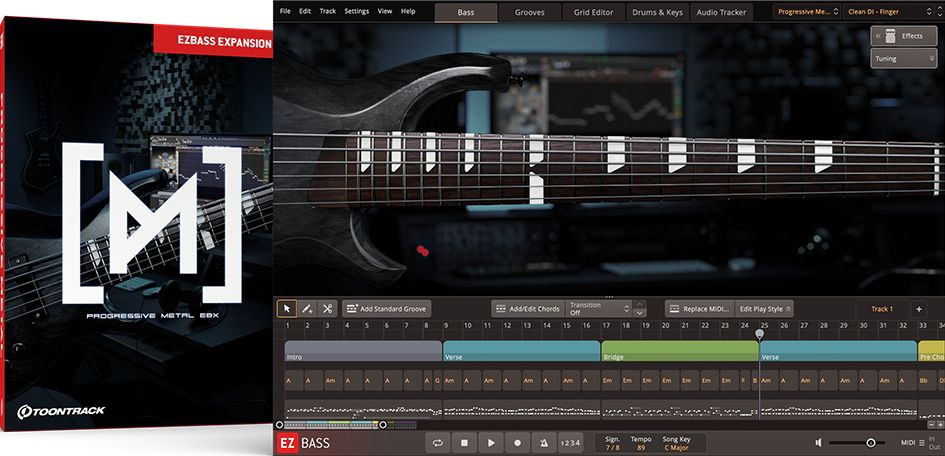The image size is (945, 456).
Task: Step transition down arrow
Action: [640, 313]
